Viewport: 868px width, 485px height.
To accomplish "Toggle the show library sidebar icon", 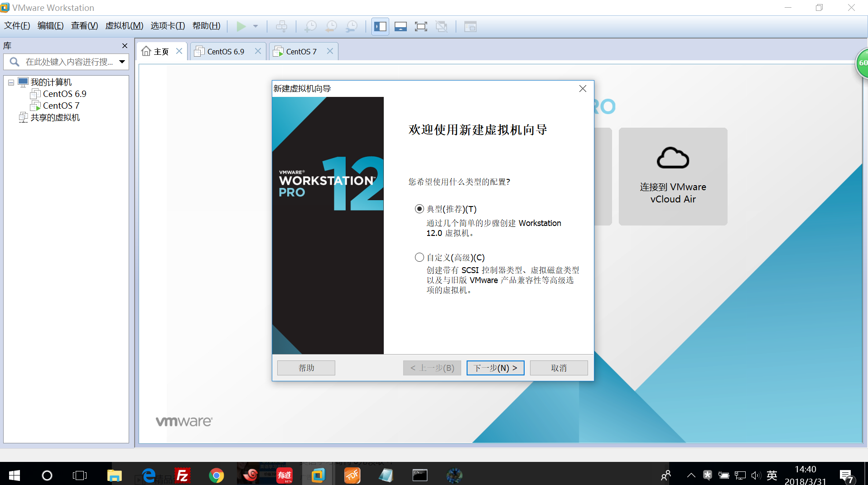I will (380, 26).
